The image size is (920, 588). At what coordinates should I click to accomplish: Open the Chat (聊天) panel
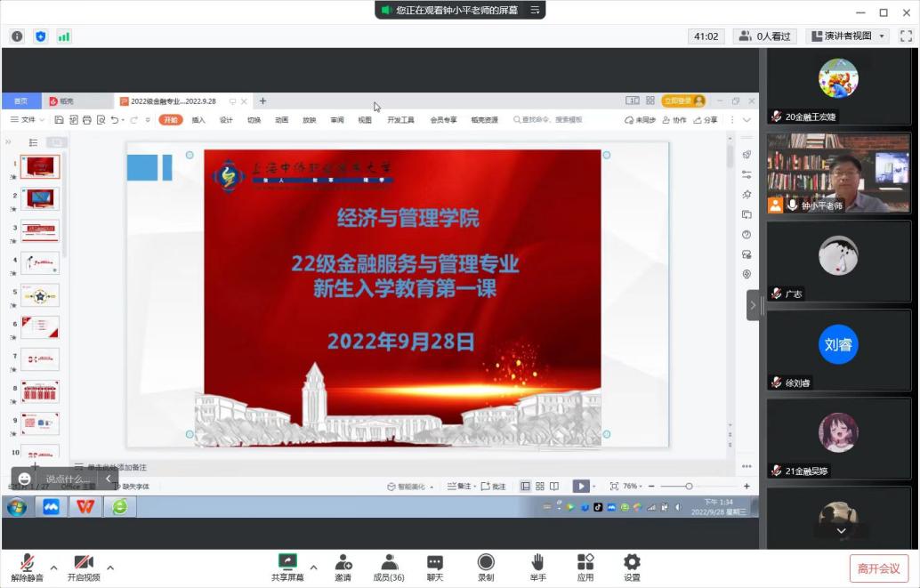point(434,568)
